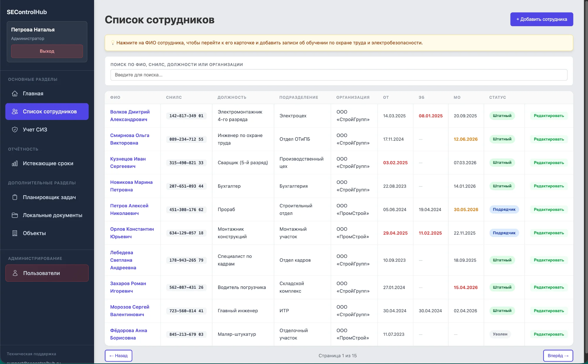Click the МО date 15.04.2026
This screenshot has height=364, width=588.
tap(466, 287)
